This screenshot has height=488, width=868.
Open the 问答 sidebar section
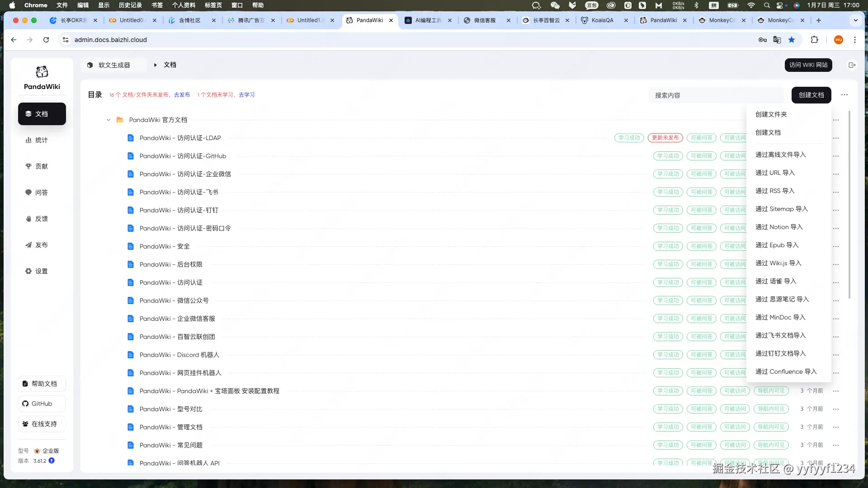tap(42, 192)
